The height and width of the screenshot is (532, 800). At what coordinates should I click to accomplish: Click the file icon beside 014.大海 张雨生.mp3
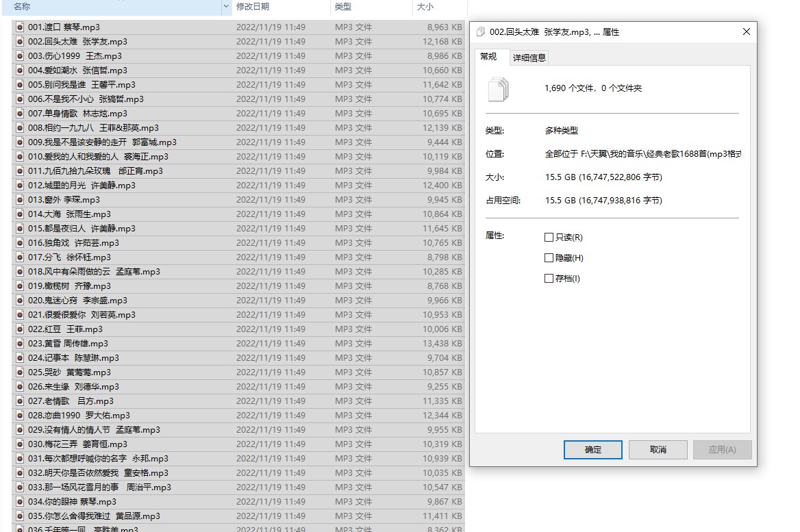20,214
